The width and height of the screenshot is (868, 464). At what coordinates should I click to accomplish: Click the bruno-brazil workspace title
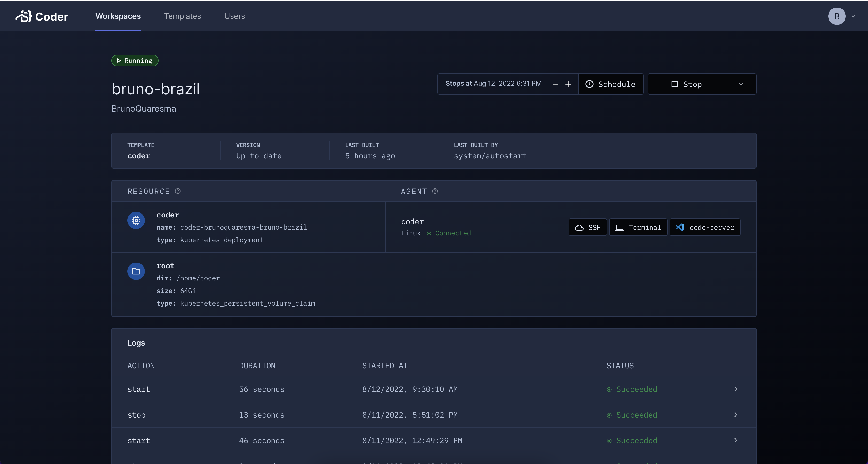click(x=156, y=89)
